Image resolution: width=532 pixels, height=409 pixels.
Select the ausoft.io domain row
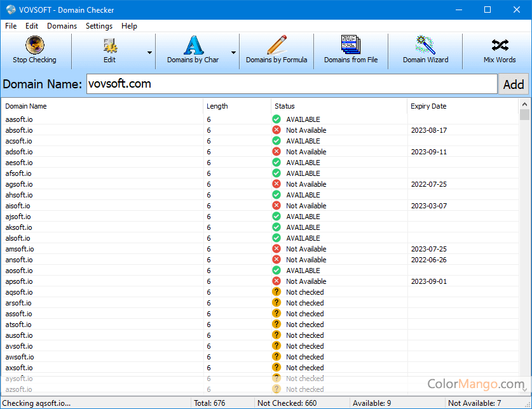(x=260, y=335)
